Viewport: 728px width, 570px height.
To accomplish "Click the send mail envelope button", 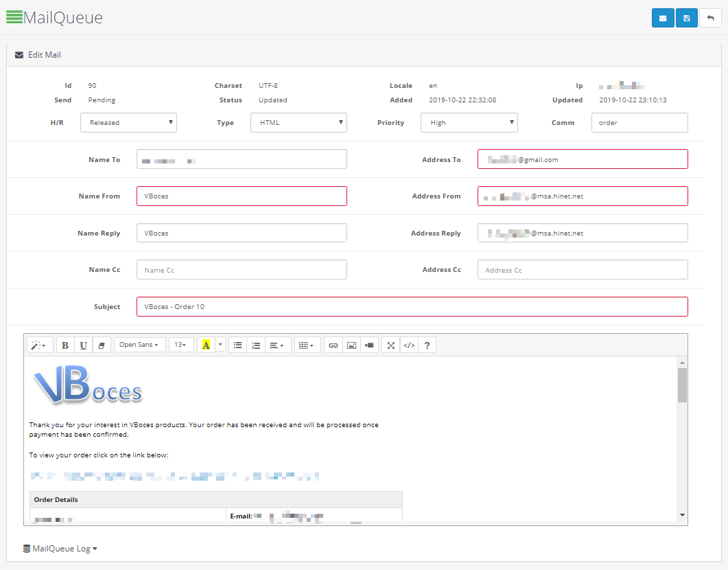I will [663, 18].
